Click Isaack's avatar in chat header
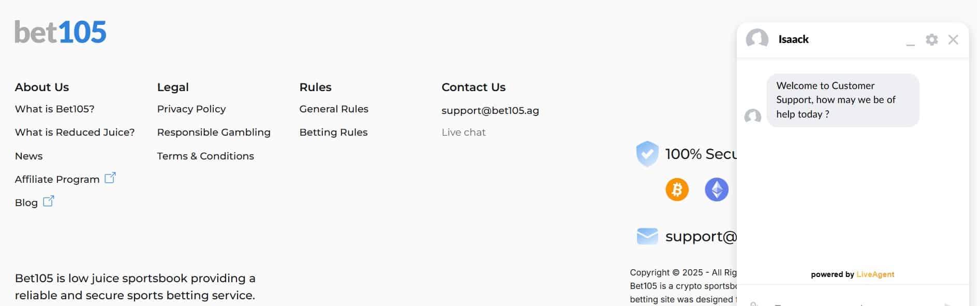980x306 pixels. tap(757, 39)
